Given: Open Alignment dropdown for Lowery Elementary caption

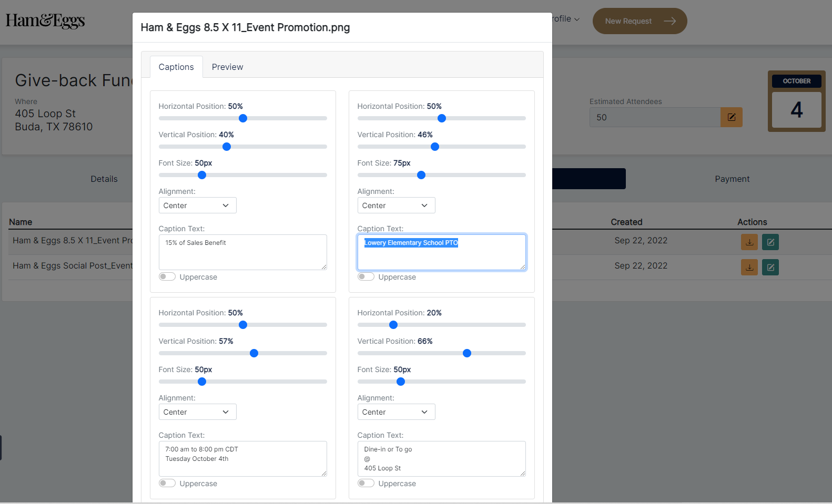Looking at the screenshot, I should pyautogui.click(x=396, y=205).
